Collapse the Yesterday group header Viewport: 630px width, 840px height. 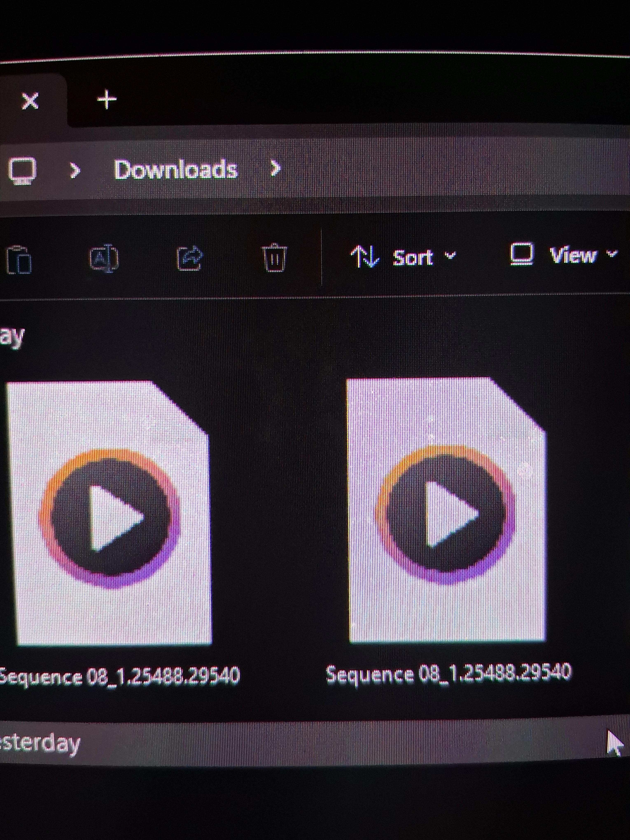pyautogui.click(x=40, y=743)
